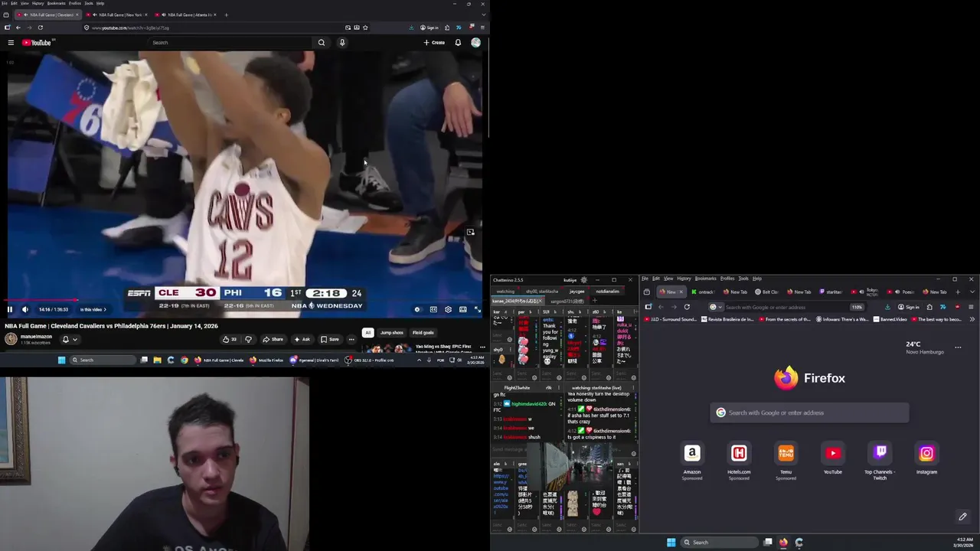Open the weather widget options menu

[958, 347]
